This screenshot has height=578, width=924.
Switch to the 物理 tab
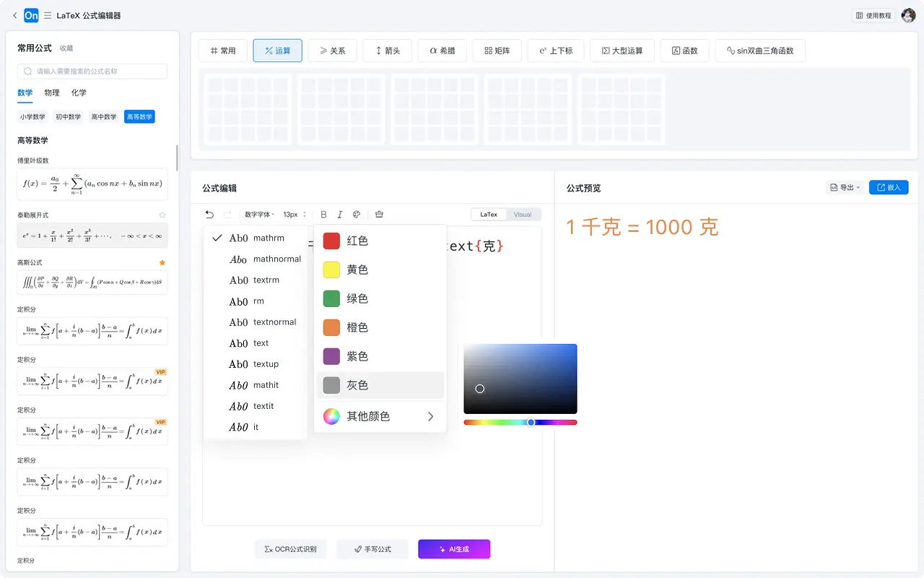(52, 92)
